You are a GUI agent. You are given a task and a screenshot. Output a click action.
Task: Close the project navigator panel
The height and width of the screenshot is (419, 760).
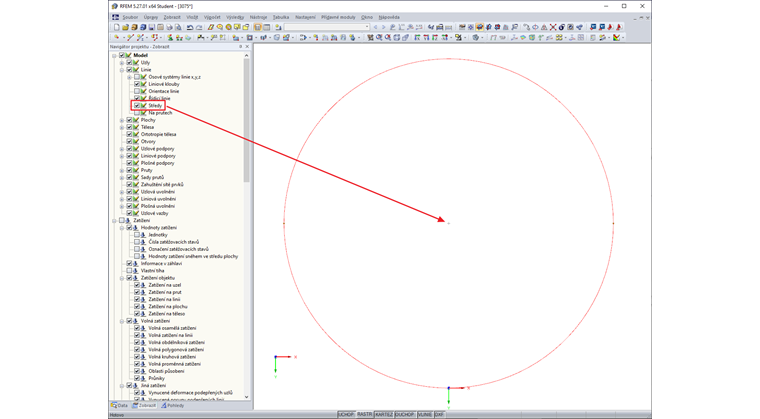pos(247,47)
